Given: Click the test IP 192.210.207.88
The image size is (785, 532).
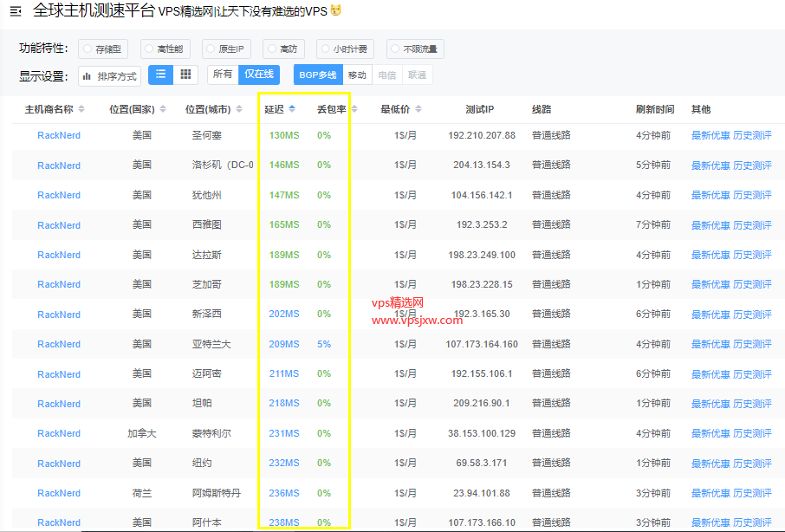Looking at the screenshot, I should (482, 135).
